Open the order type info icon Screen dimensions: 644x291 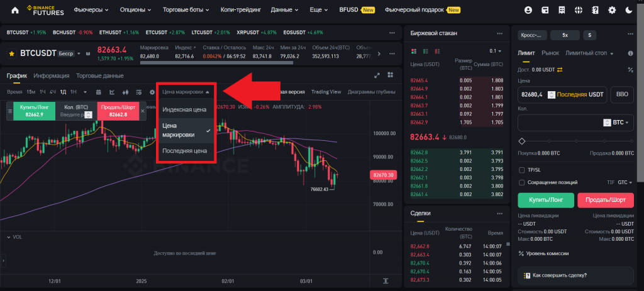[x=630, y=53]
